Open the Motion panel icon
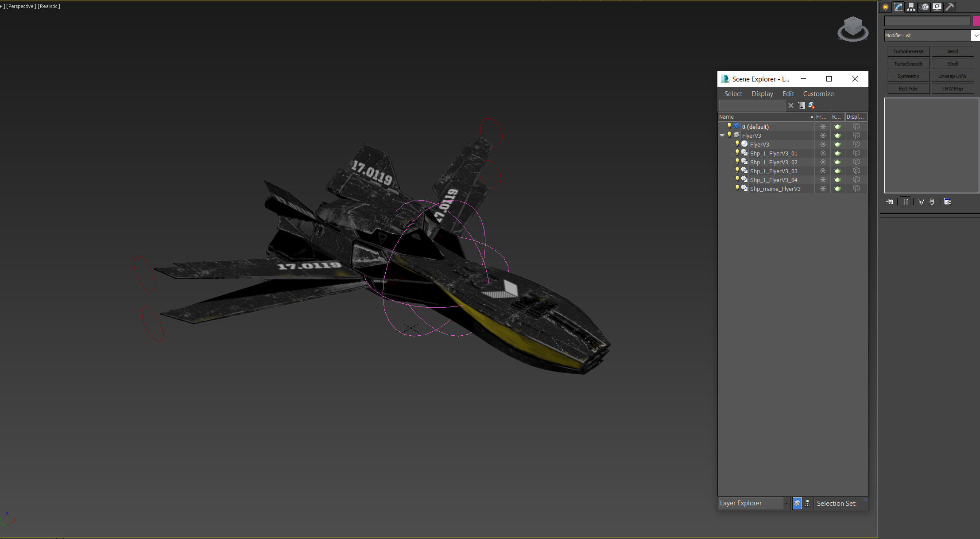Screen dimensions: 980x539 pyautogui.click(x=925, y=7)
